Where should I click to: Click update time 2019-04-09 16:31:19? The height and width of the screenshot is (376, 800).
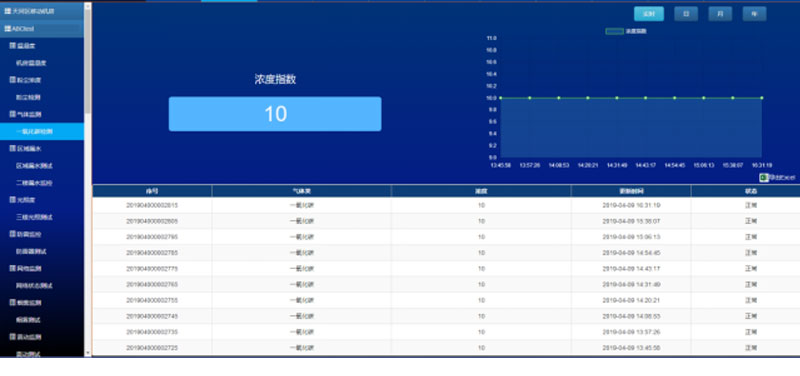coord(631,205)
